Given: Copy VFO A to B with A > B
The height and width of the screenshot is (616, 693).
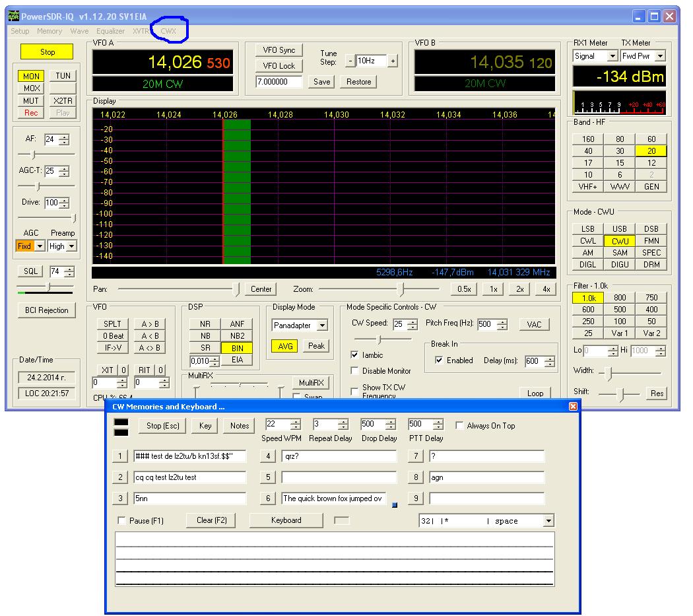Looking at the screenshot, I should (x=150, y=324).
